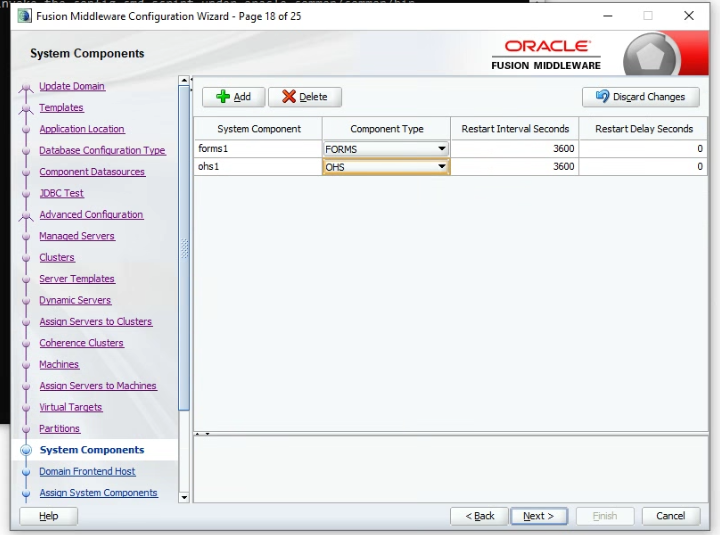
Task: Close the Configuration Wizard window
Action: point(689,16)
